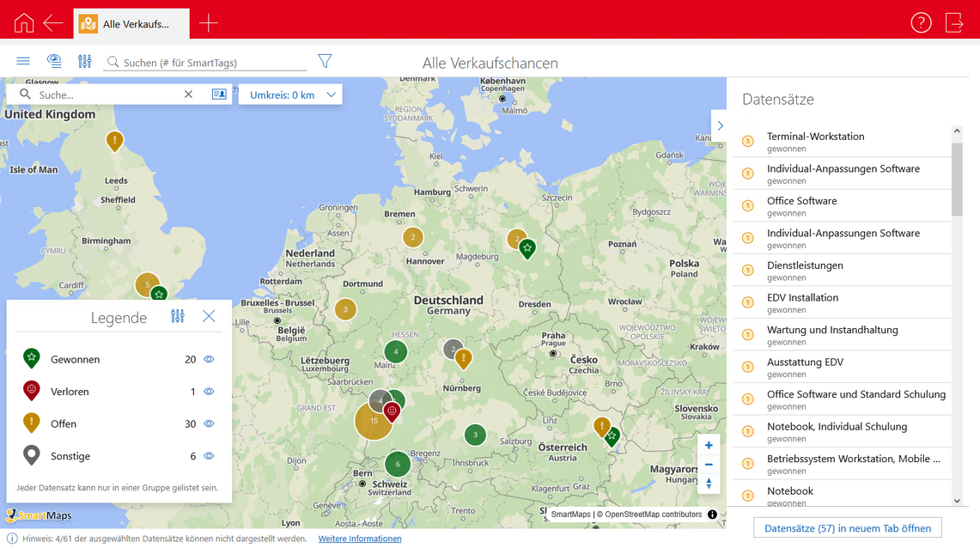The width and height of the screenshot is (980, 548).
Task: Click the help question mark icon
Action: (921, 23)
